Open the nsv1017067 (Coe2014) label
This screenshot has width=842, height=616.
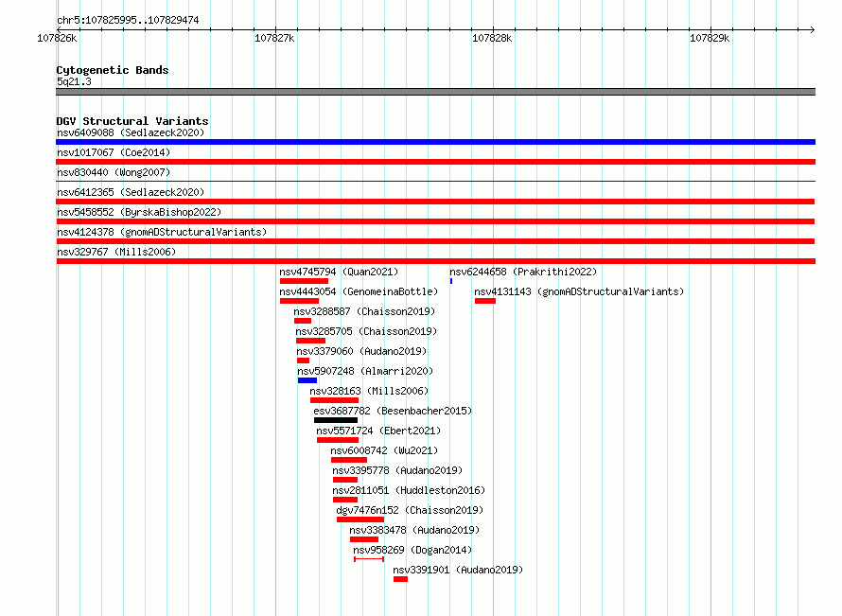pyautogui.click(x=114, y=152)
